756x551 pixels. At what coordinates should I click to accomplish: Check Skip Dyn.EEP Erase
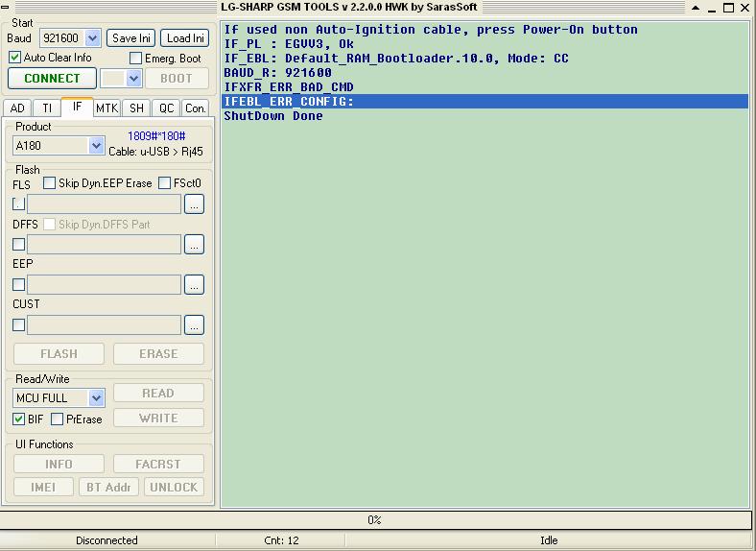[x=49, y=182]
